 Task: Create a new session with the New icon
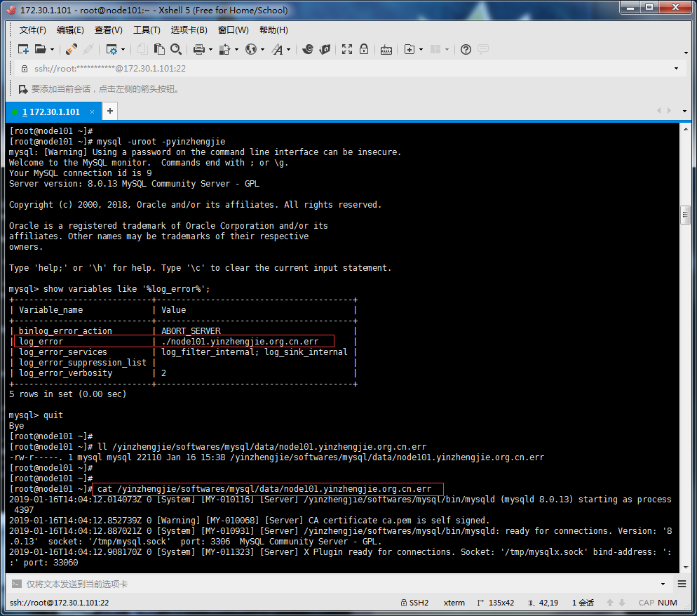click(23, 49)
